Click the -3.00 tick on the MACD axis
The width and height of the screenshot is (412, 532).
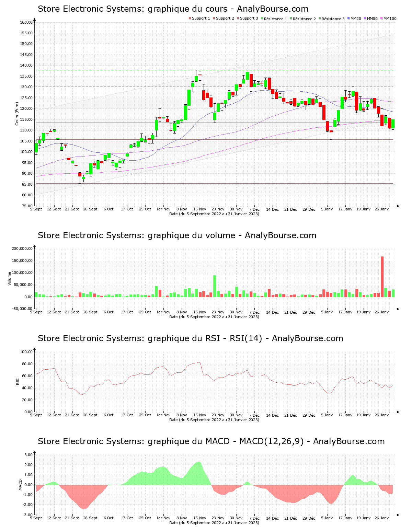pyautogui.click(x=28, y=515)
